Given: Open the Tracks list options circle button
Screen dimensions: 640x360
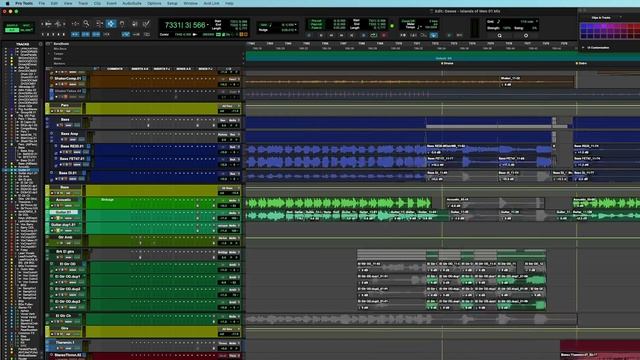Looking at the screenshot, I should [40, 44].
